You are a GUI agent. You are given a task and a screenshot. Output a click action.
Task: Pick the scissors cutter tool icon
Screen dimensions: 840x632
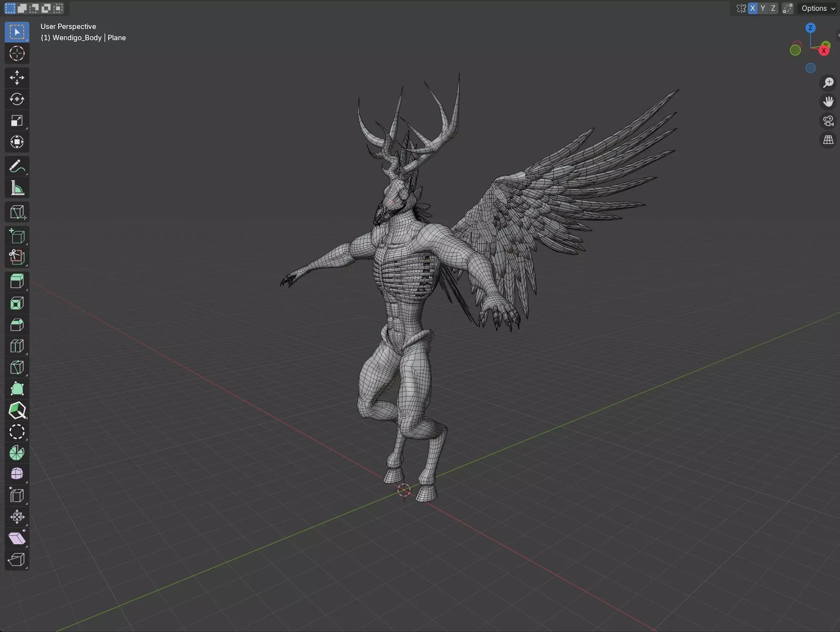pyautogui.click(x=17, y=257)
